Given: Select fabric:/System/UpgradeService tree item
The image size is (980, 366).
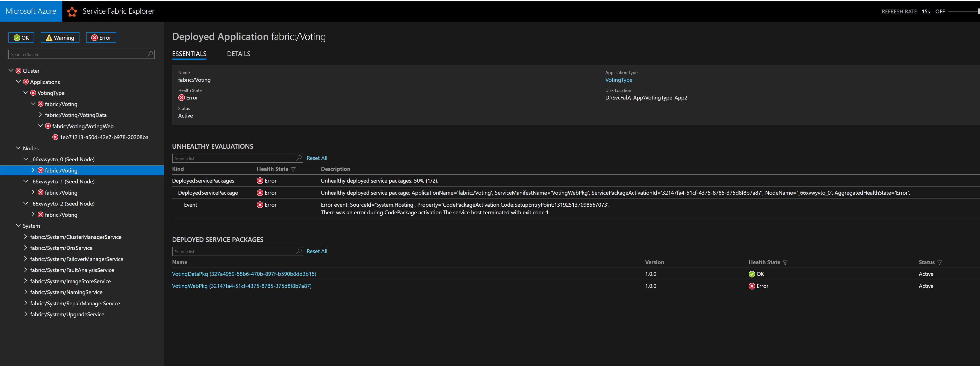Looking at the screenshot, I should [67, 314].
